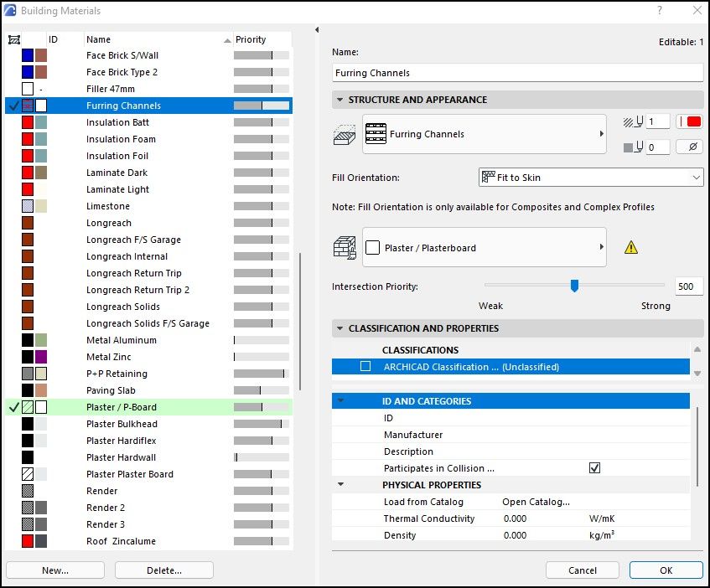Open the Plaster / Plasterboard surface chooser
The image size is (710, 588).
(x=484, y=247)
